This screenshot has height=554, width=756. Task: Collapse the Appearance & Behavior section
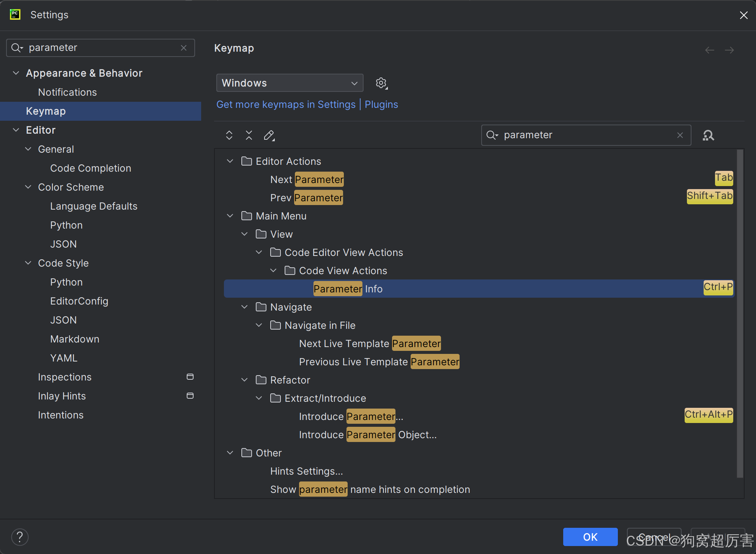tap(16, 73)
